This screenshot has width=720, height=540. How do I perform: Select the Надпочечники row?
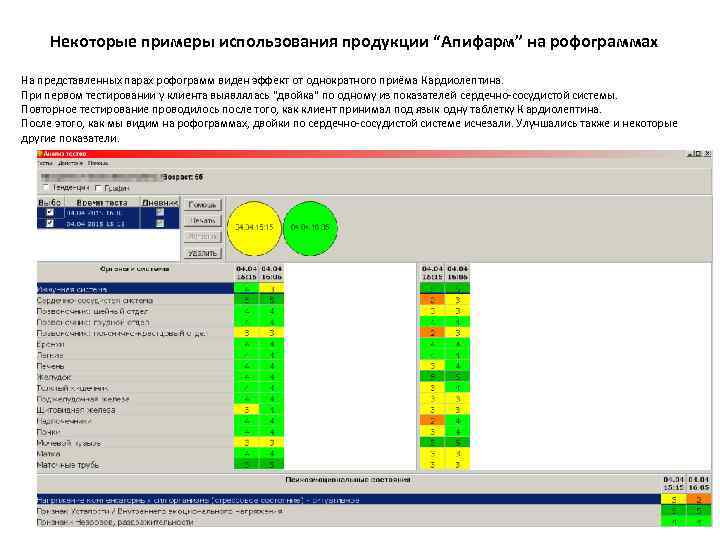tap(135, 421)
